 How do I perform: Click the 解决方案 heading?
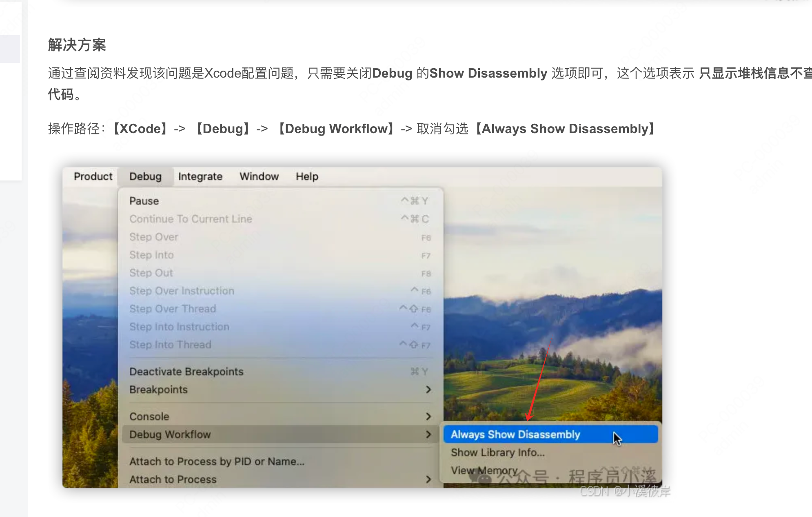[x=77, y=45]
